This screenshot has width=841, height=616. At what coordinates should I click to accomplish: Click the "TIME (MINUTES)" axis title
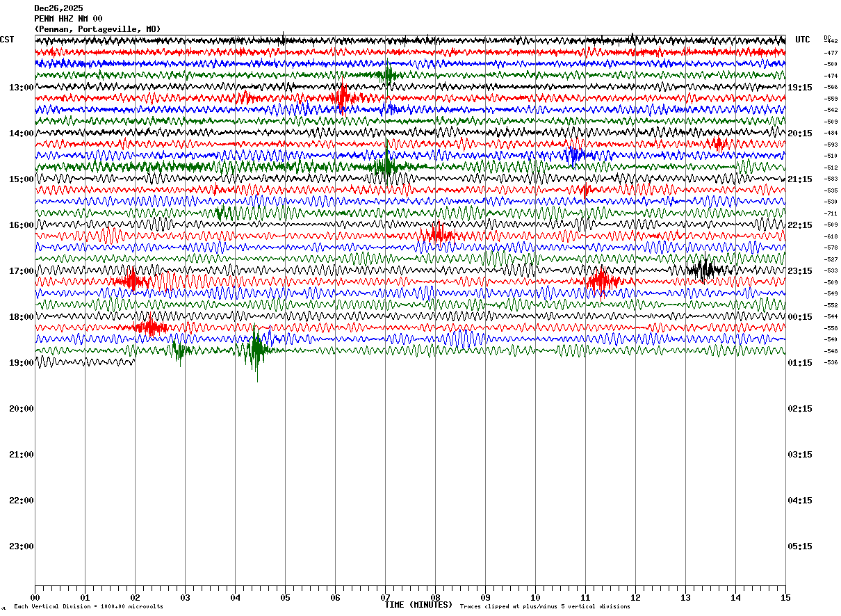(418, 605)
